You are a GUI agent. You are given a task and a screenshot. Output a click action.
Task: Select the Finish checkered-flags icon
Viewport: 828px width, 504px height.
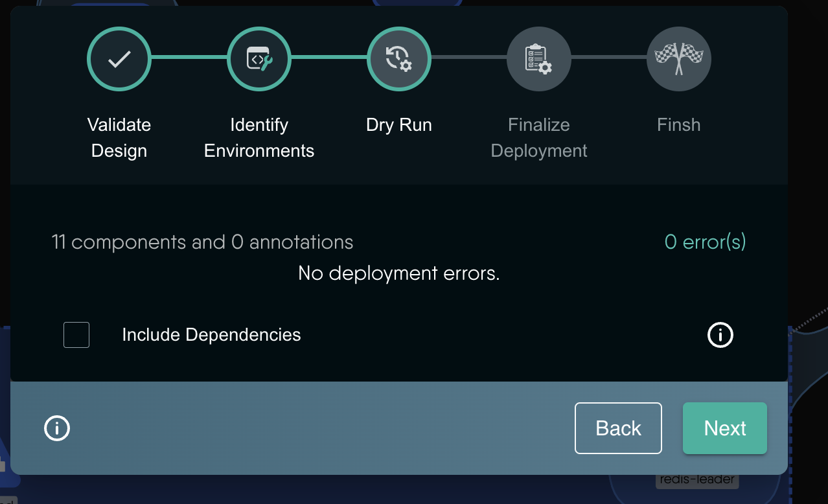(678, 58)
